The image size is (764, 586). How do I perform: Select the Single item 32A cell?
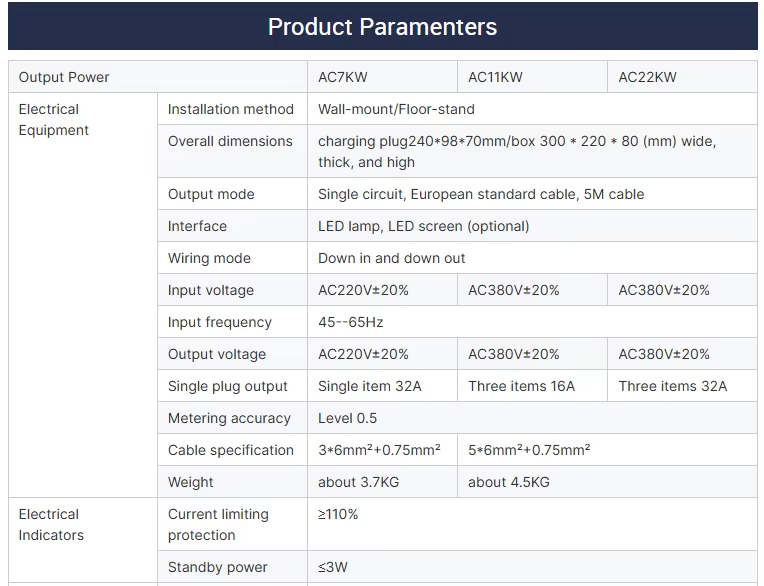368,386
